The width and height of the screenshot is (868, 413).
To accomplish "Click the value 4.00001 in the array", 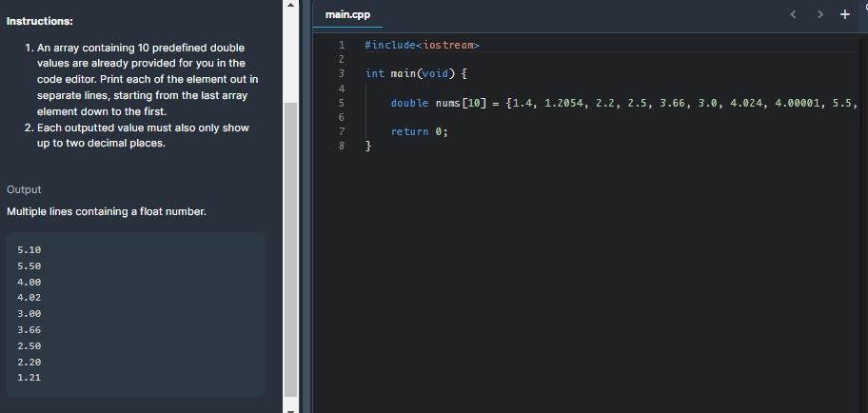I will (x=798, y=103).
